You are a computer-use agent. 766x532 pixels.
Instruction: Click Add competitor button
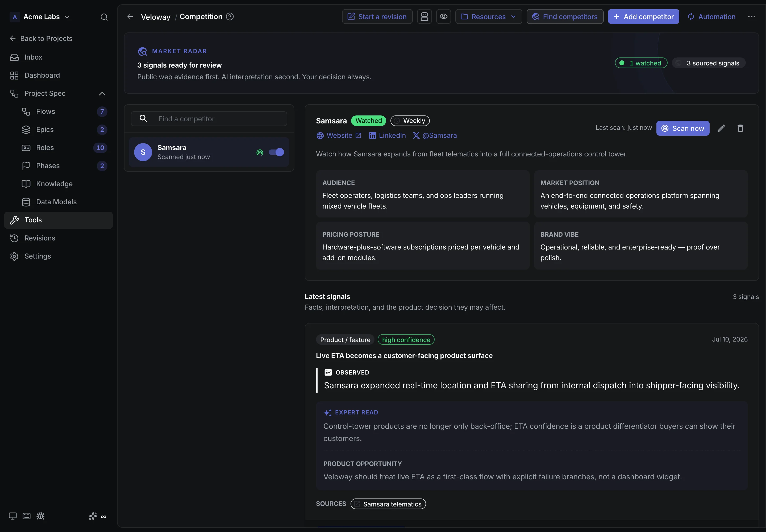pos(643,17)
